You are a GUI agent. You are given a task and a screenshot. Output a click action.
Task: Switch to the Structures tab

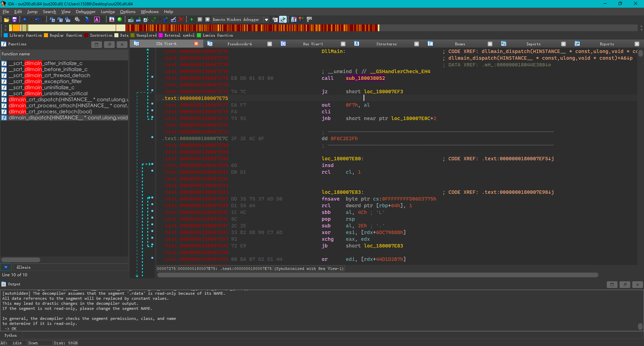(x=386, y=44)
